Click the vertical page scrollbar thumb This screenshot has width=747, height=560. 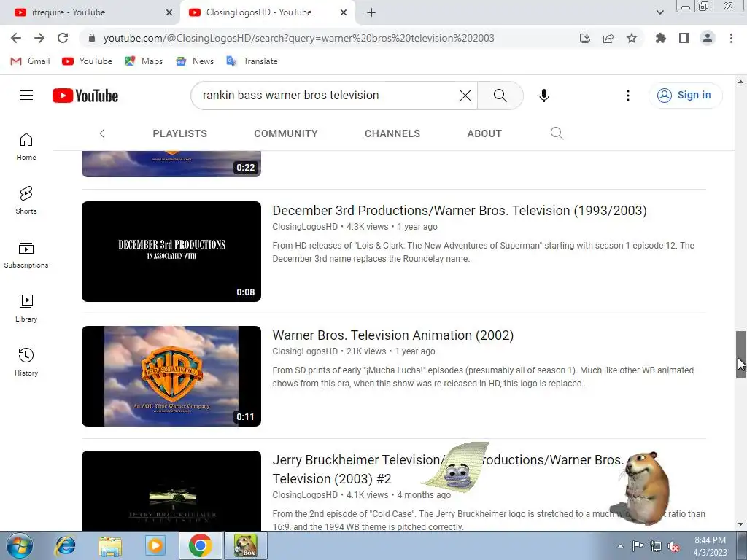[740, 354]
